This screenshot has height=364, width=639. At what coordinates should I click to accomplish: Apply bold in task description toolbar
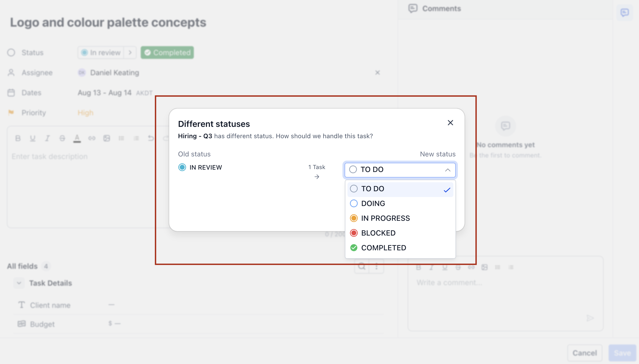click(18, 138)
